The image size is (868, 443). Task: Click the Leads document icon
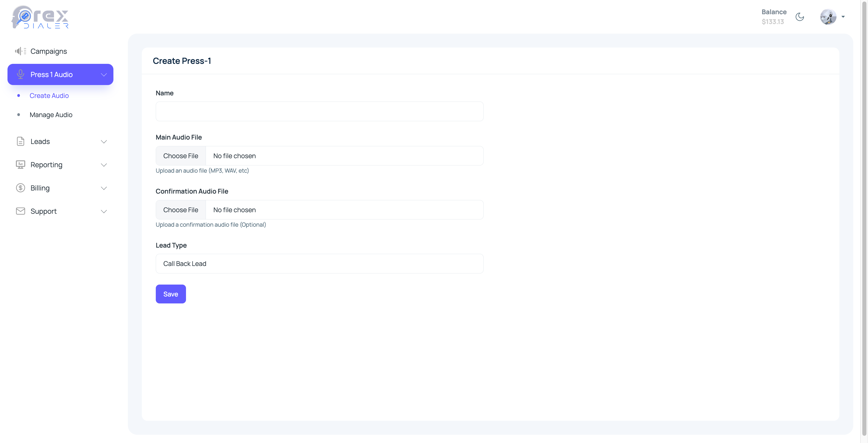[21, 141]
